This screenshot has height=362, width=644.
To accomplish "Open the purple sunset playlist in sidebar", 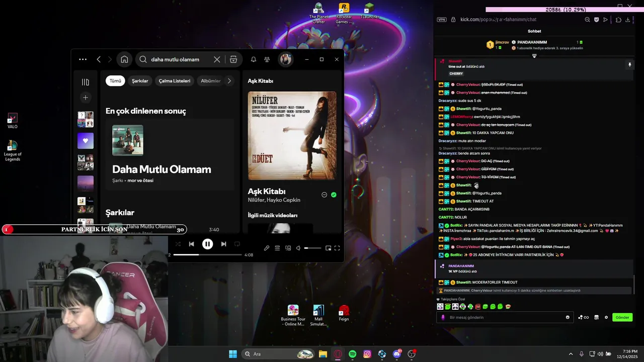I will pyautogui.click(x=86, y=184).
